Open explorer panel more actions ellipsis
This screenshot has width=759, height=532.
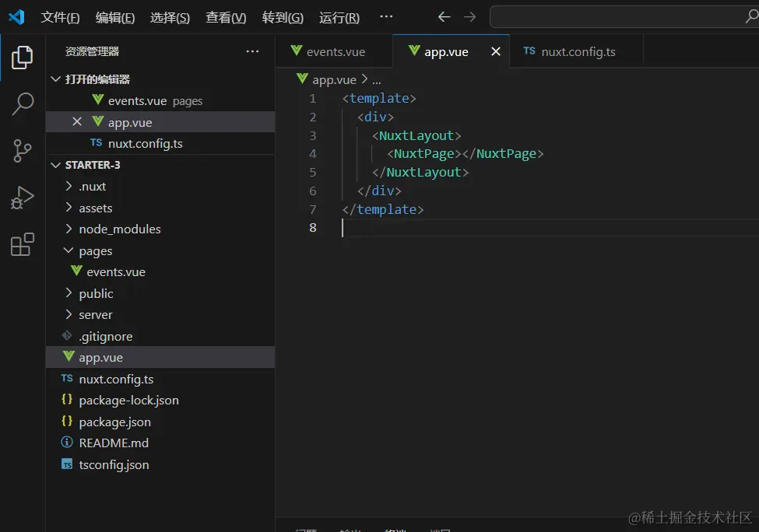252,51
